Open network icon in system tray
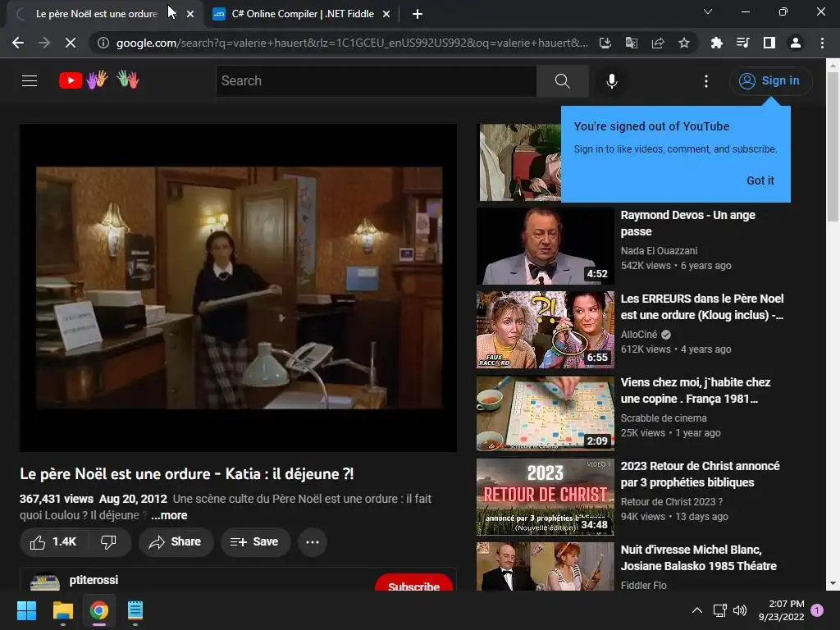 click(719, 610)
